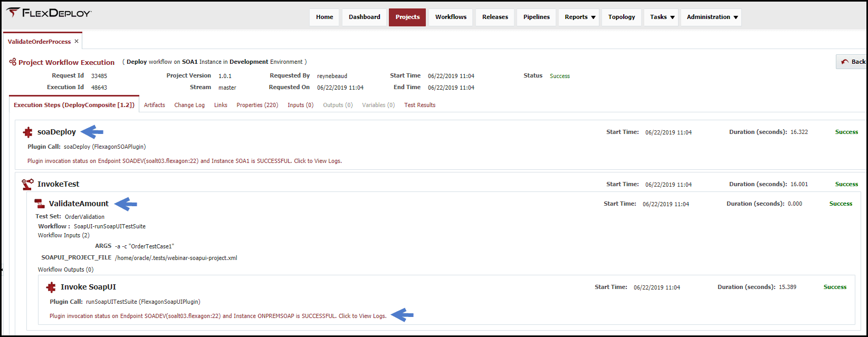This screenshot has height=337, width=868.
Task: Switch to the Artifacts tab
Action: coord(155,105)
